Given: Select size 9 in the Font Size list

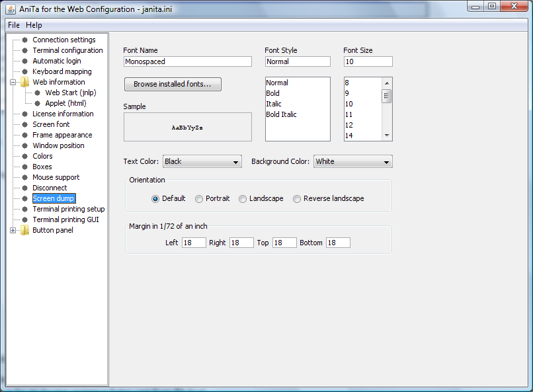Looking at the screenshot, I should 347,93.
